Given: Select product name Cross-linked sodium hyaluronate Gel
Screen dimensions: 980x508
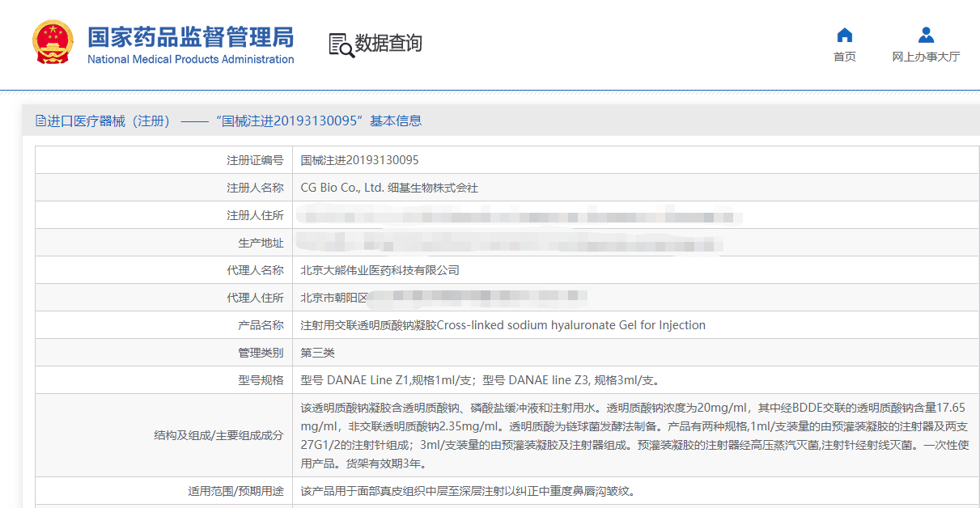Looking at the screenshot, I should pyautogui.click(x=503, y=325).
